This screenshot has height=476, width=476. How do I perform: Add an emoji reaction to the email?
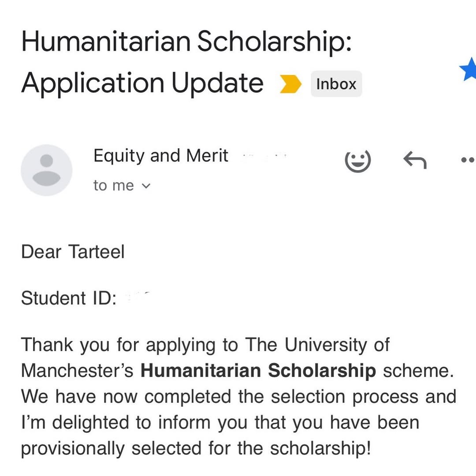(x=357, y=161)
